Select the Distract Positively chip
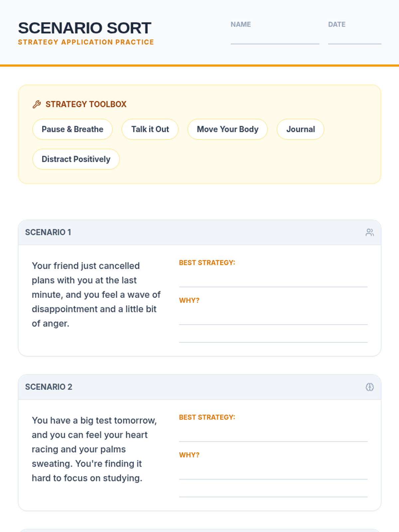Screen dimensions: 399x532 (x=76, y=159)
